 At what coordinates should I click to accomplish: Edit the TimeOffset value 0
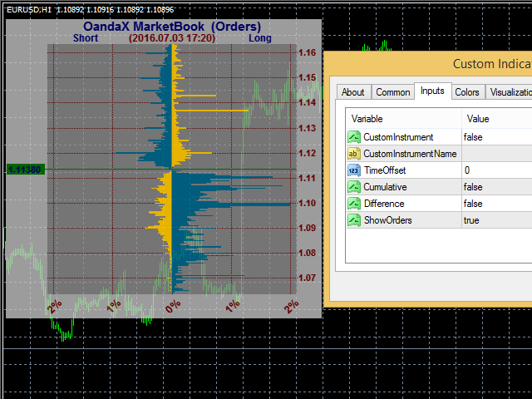(497, 170)
